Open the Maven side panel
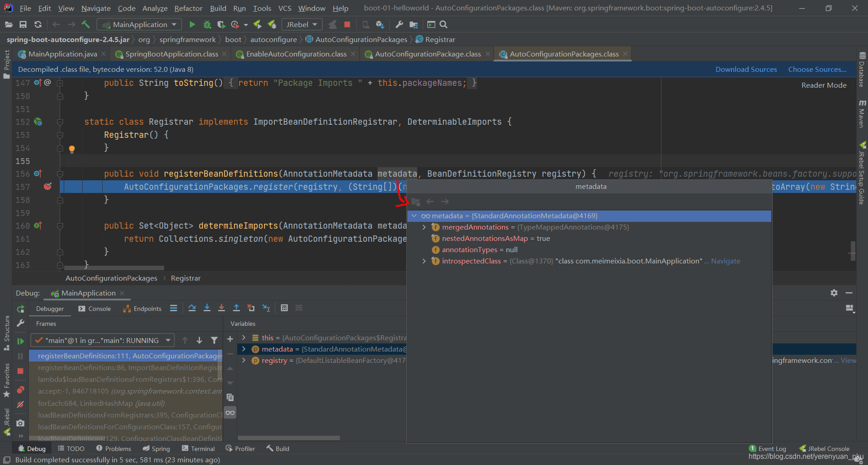 [862, 113]
